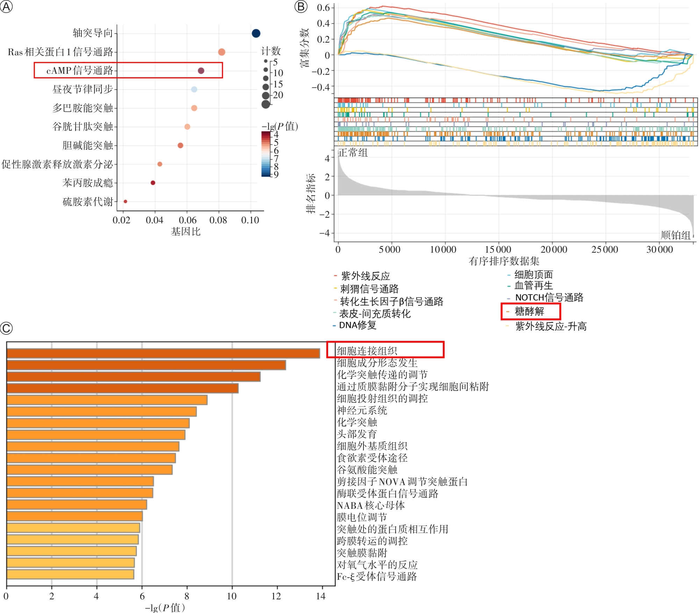Click the small 硫胺素代谢 dot
This screenshot has width=700, height=613.
coord(125,201)
